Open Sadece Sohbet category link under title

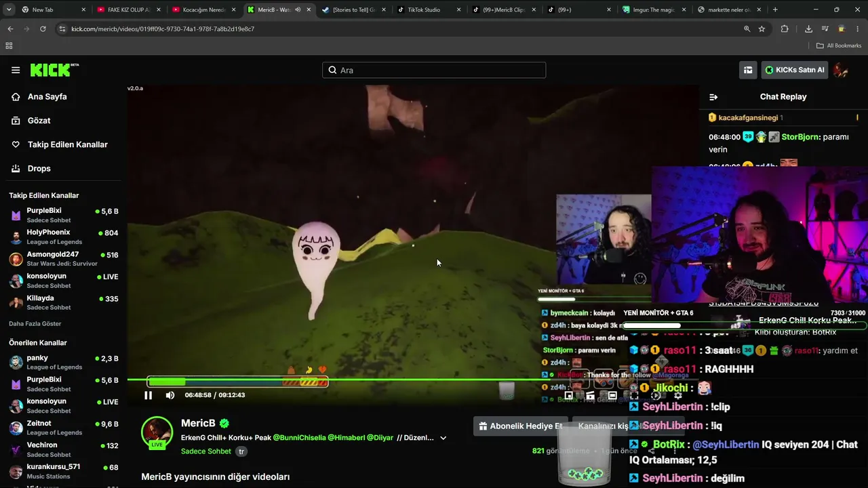(x=206, y=451)
